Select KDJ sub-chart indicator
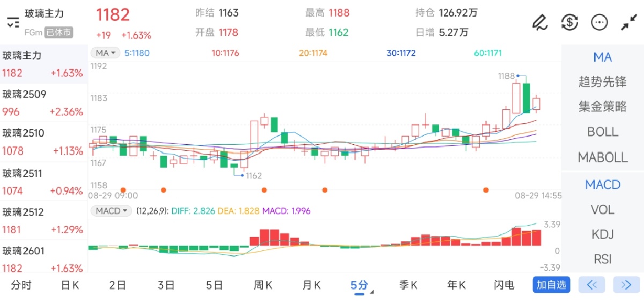The image size is (644, 304). [x=602, y=234]
